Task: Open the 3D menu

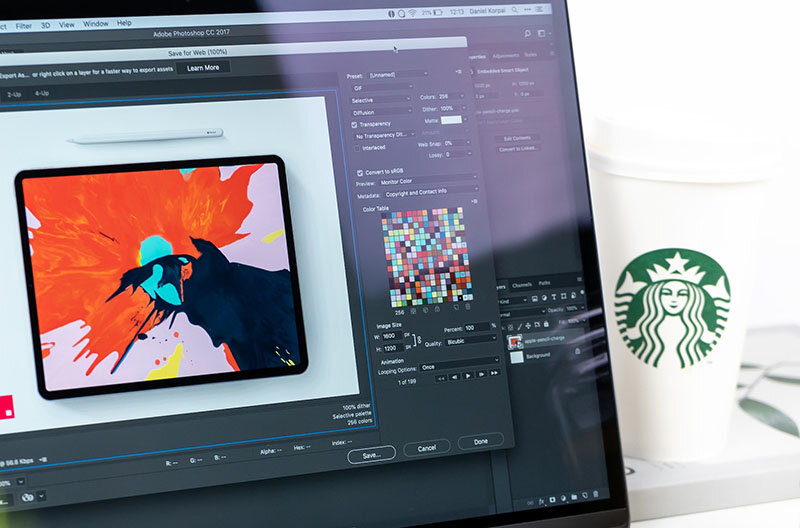Action: point(45,25)
